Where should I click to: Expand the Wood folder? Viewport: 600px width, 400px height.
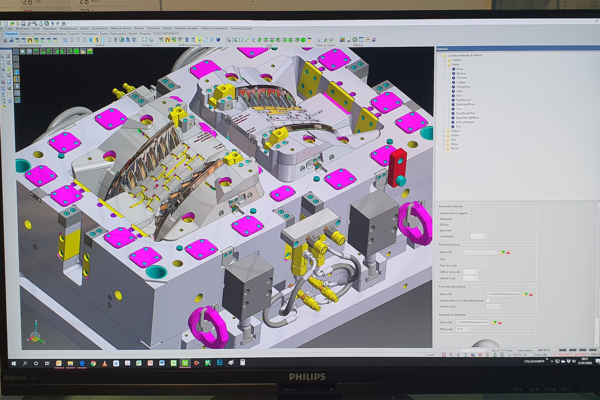[x=443, y=149]
